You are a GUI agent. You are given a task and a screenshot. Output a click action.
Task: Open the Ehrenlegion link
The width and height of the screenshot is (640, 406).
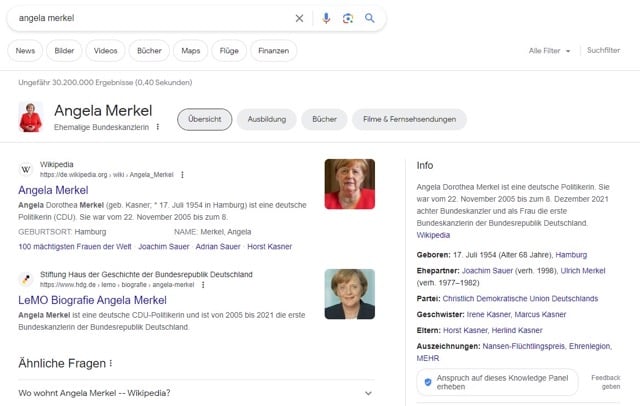tap(589, 346)
